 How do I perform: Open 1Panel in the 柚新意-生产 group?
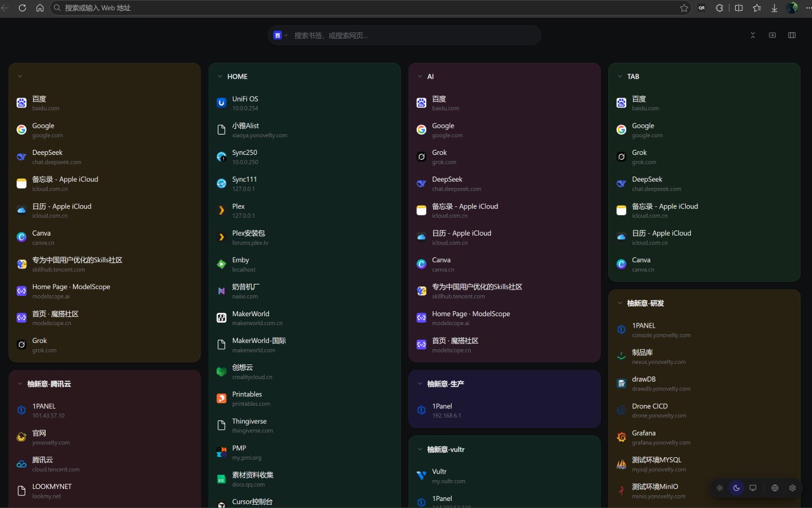(504, 410)
